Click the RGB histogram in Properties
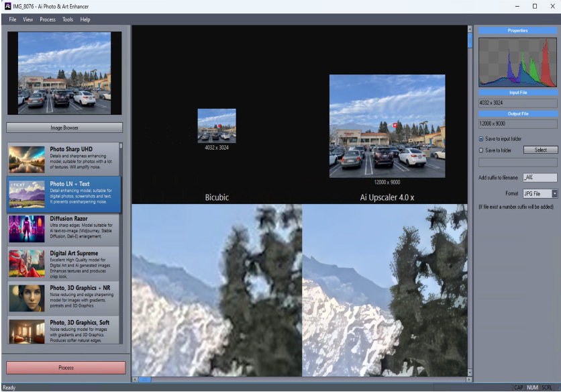The height and width of the screenshot is (392, 561). [x=517, y=62]
